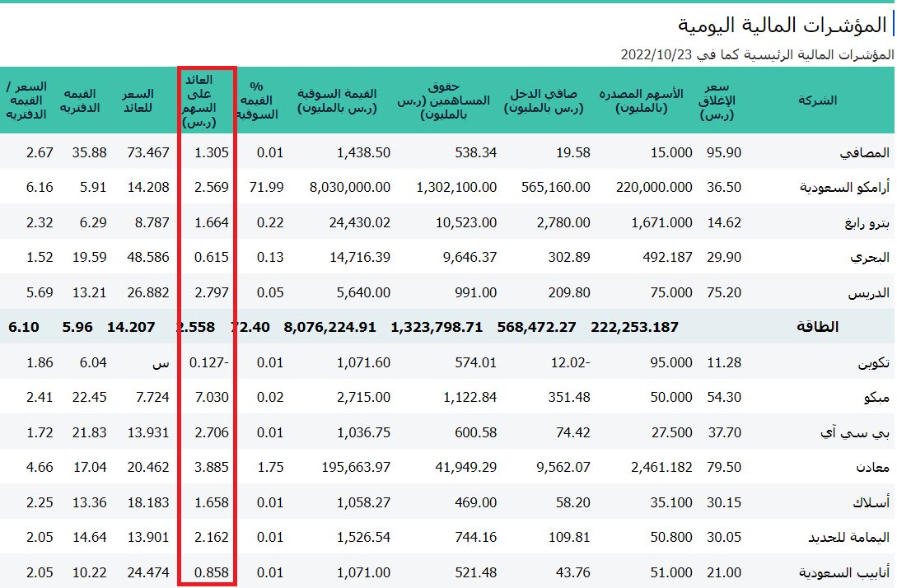The image size is (897, 588).
Task: Select book value 35.88
Action: pyautogui.click(x=89, y=152)
